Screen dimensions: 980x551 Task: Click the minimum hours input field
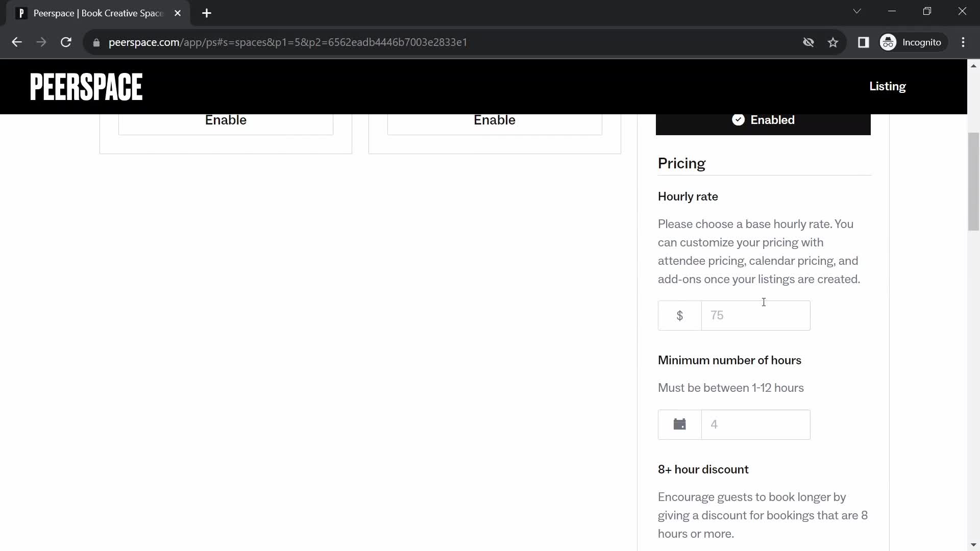click(756, 424)
